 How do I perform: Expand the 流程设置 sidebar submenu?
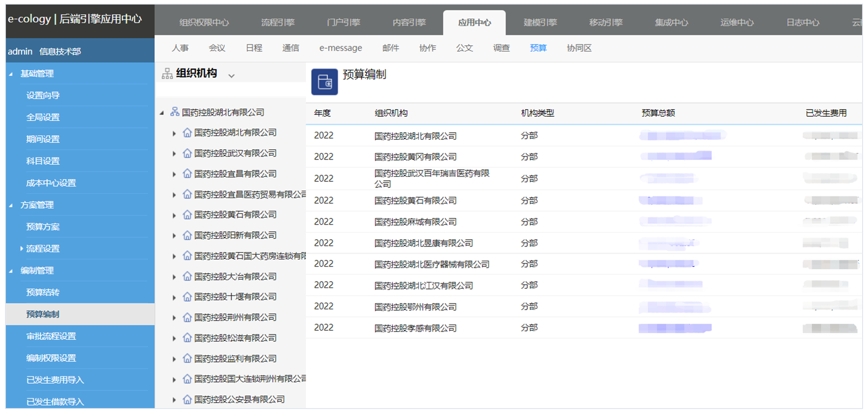[21, 248]
